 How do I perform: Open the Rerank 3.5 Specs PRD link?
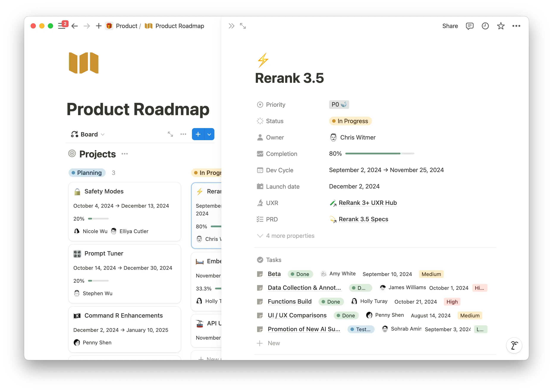click(363, 219)
